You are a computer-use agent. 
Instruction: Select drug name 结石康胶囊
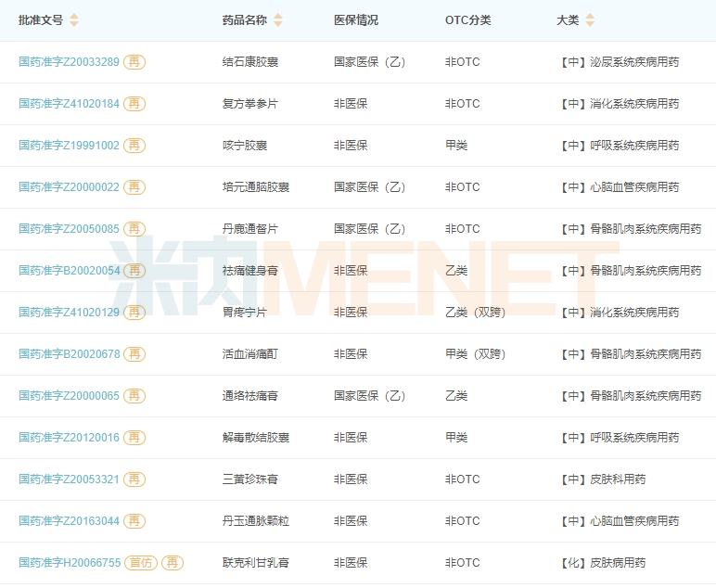tap(250, 61)
